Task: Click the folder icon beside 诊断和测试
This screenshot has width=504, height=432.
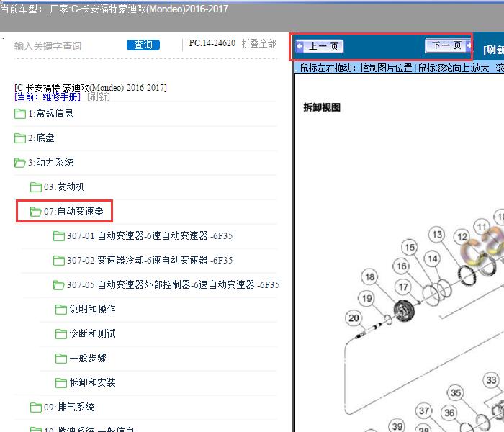Action: pyautogui.click(x=61, y=333)
